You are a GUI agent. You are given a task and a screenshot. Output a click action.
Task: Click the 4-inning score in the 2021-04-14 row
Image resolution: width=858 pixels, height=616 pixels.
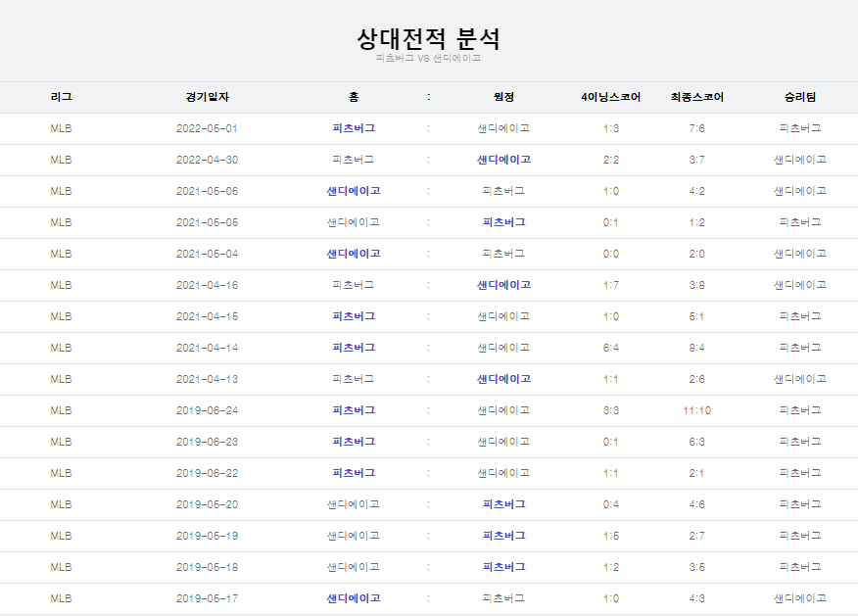point(610,348)
